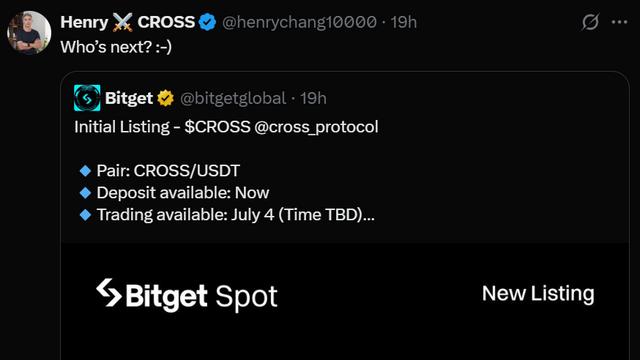The width and height of the screenshot is (640, 360).
Task: Click the crossed swords emoji in name
Action: pyautogui.click(x=122, y=22)
